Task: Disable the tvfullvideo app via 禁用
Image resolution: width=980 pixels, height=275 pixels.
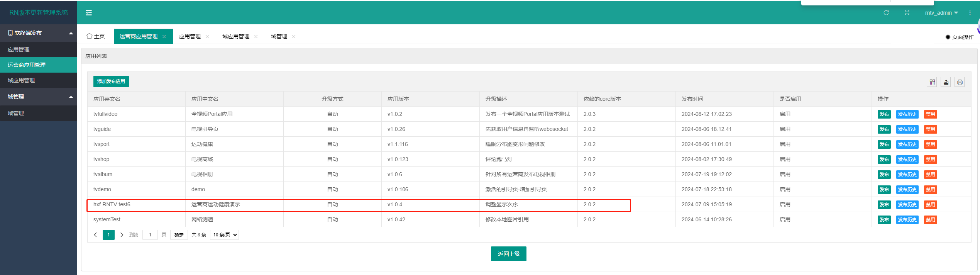Action: point(930,114)
